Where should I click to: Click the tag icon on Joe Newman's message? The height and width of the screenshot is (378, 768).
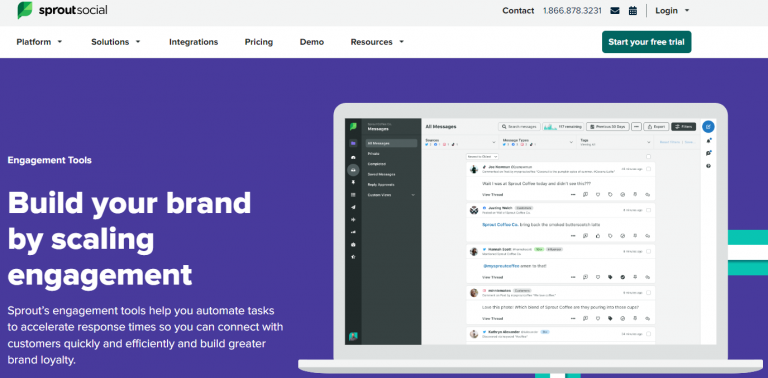(x=610, y=194)
